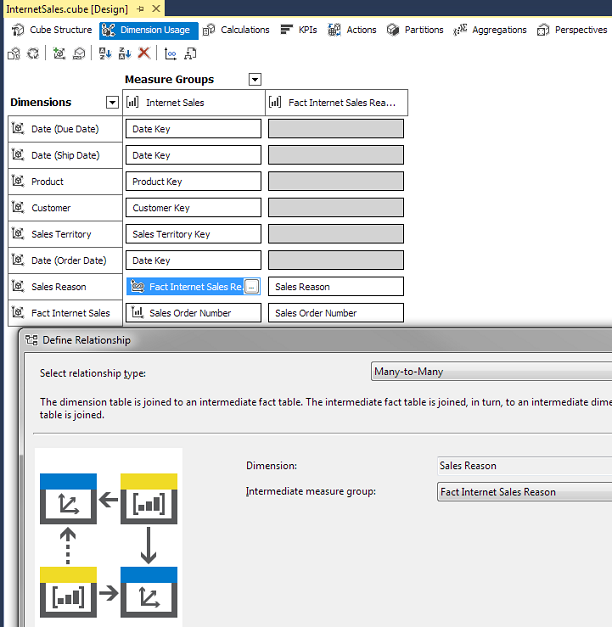Click the Date (Due Date) dimension icon
The width and height of the screenshot is (612, 627).
coord(18,129)
